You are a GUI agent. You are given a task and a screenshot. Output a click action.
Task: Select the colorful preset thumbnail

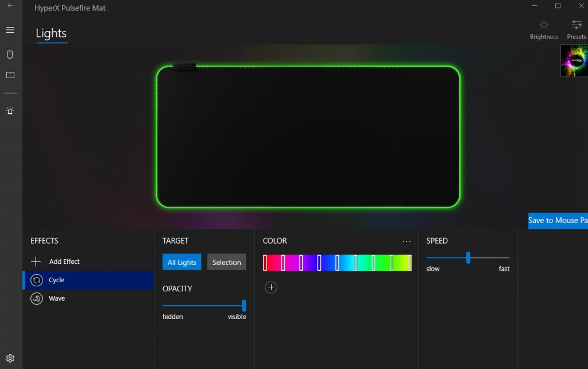pos(574,61)
